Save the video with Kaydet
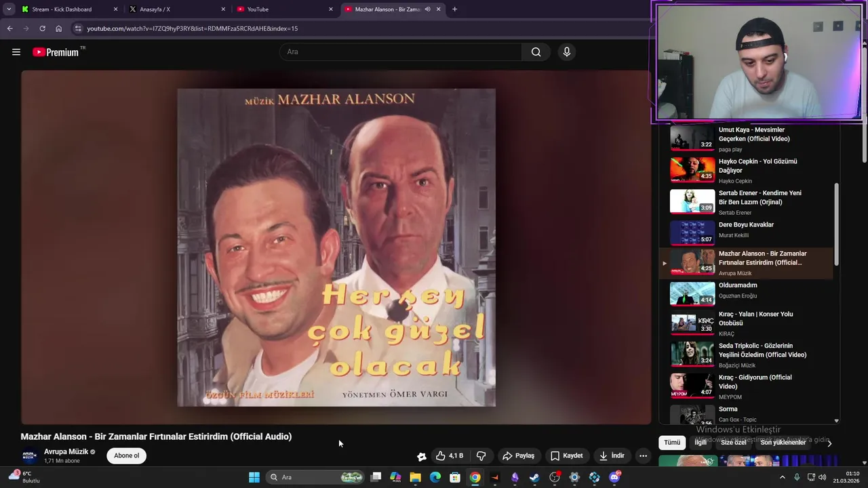This screenshot has width=868, height=488. [566, 455]
